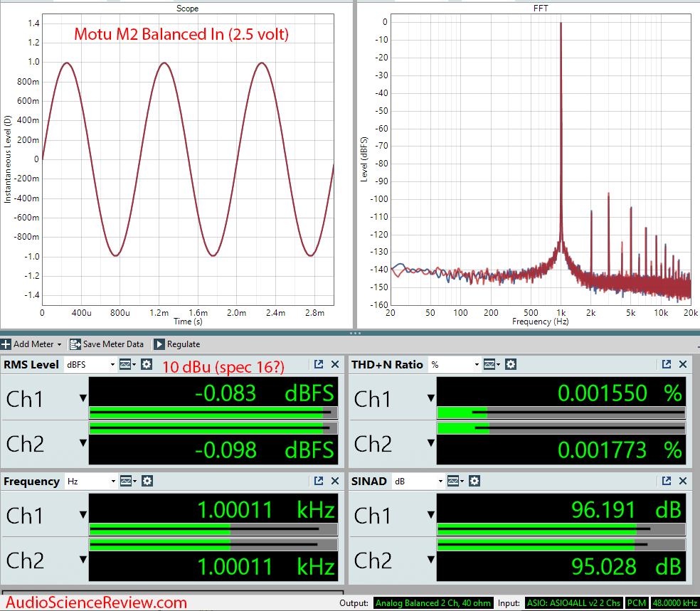Screen dimensions: 700x611
Task: Open the Frequency Hz unit dropdown
Action: coord(91,481)
